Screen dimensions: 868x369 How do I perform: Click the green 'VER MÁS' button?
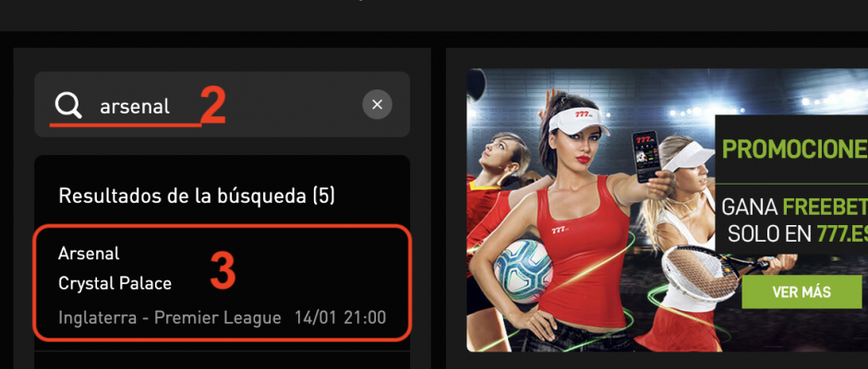coord(802,292)
